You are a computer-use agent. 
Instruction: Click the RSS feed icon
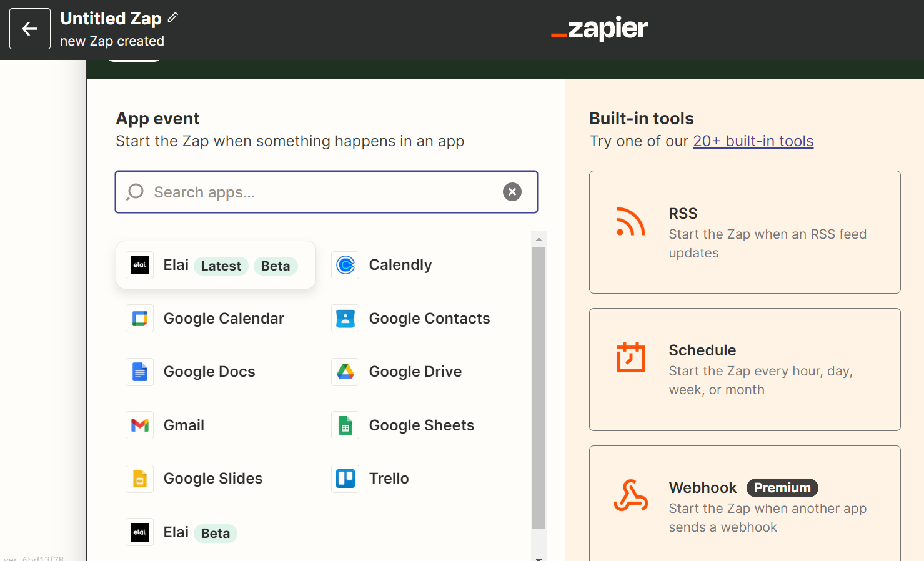(630, 221)
